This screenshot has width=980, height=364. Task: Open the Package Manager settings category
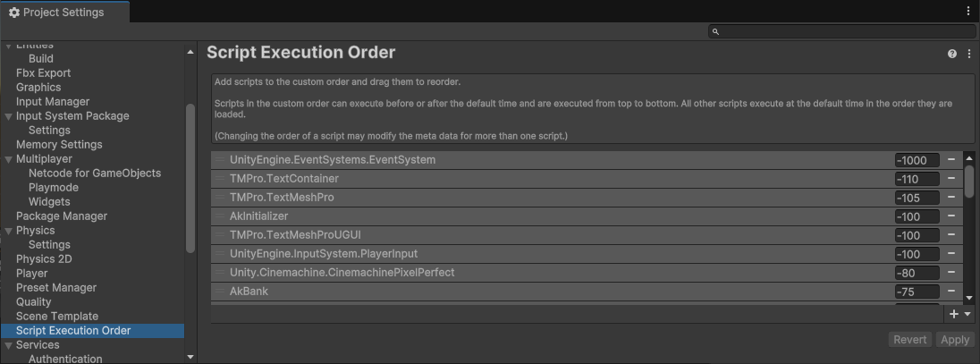coord(62,216)
